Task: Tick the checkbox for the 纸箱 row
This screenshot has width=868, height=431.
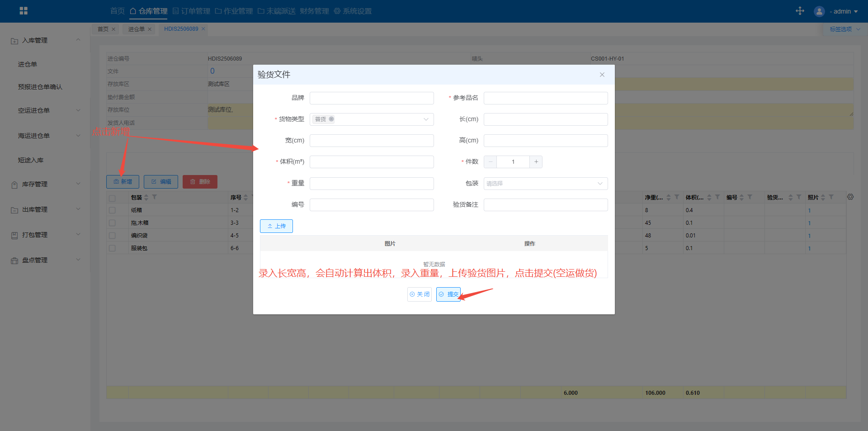Action: [112, 210]
